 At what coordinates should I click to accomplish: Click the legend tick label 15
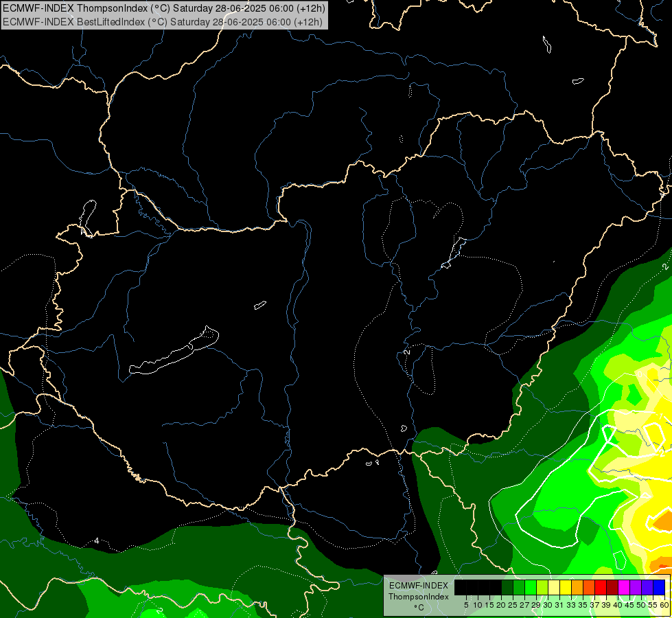[x=489, y=605]
